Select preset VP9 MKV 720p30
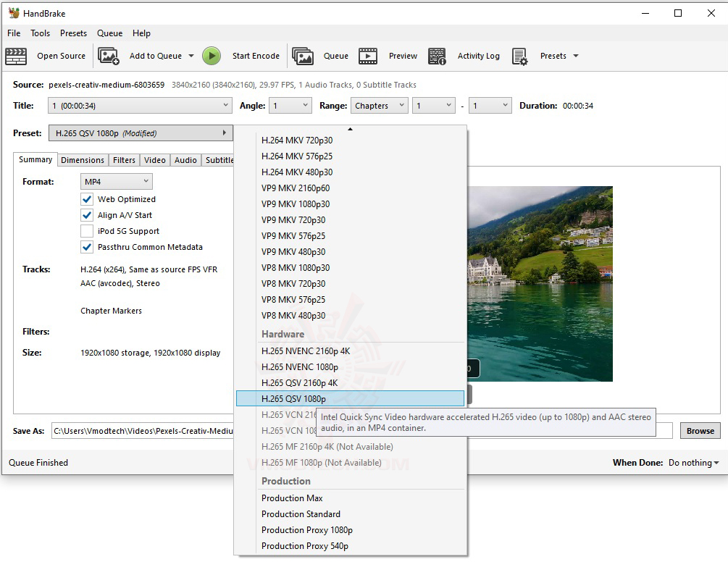The height and width of the screenshot is (562, 728). tap(350, 219)
